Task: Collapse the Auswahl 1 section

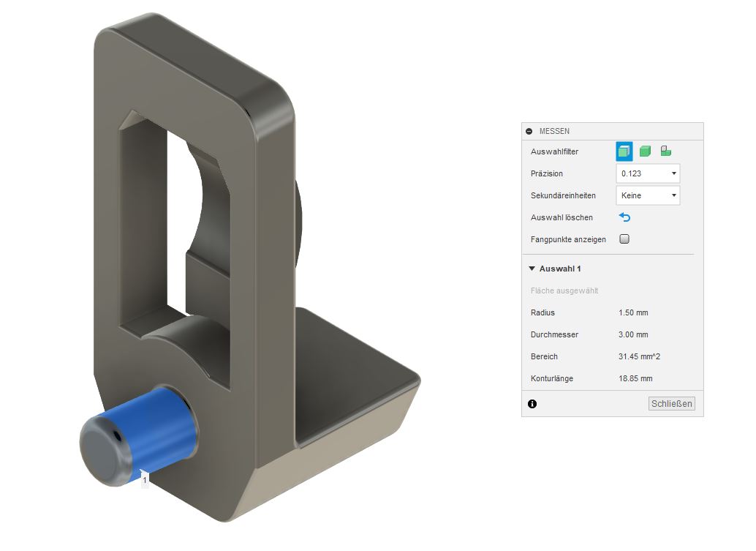Action: (x=532, y=269)
